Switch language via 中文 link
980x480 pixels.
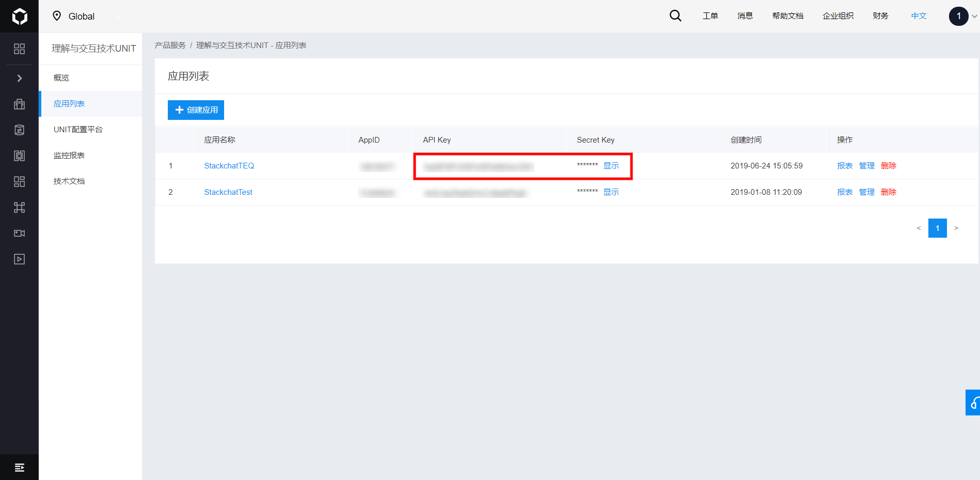coord(919,16)
